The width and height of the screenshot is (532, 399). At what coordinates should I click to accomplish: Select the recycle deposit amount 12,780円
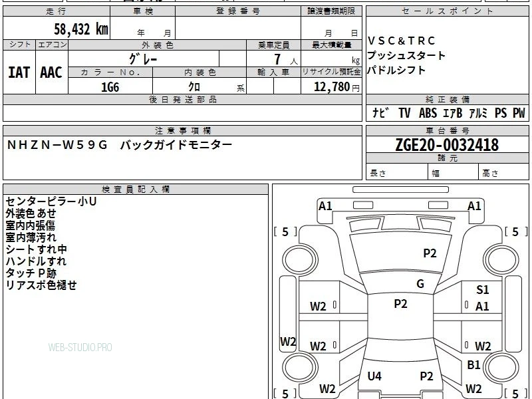pos(336,87)
